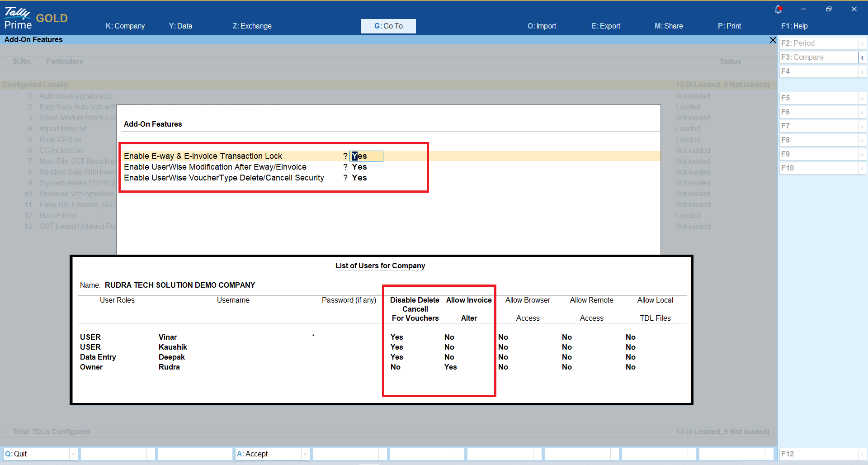Close the Add-On Features panel with X
Screen dimensions: 868x465
pyautogui.click(x=773, y=40)
